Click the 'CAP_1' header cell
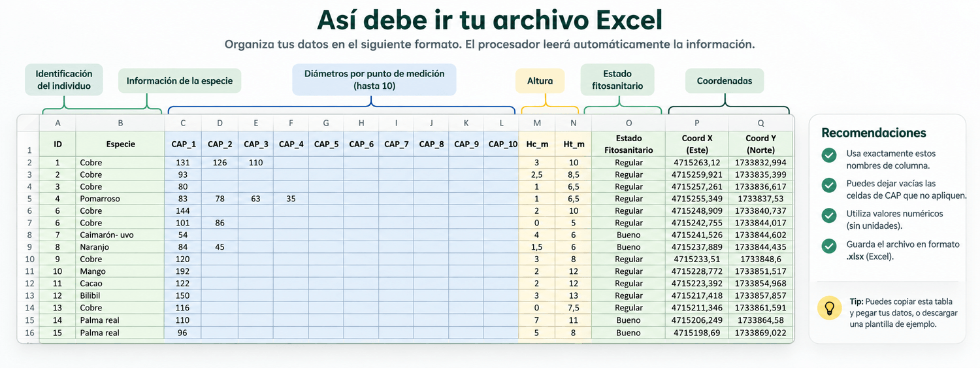The image size is (980, 368). click(x=183, y=144)
